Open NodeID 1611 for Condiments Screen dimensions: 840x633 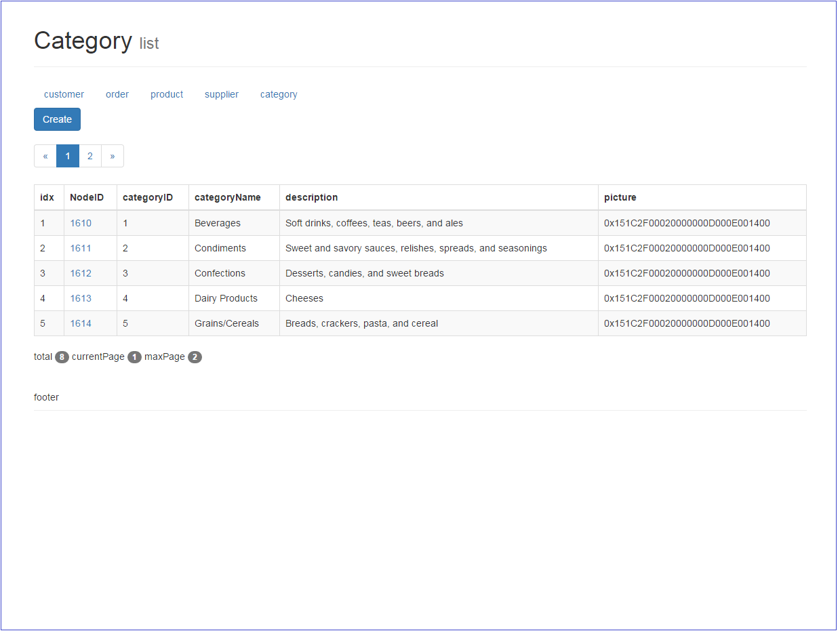coord(81,247)
